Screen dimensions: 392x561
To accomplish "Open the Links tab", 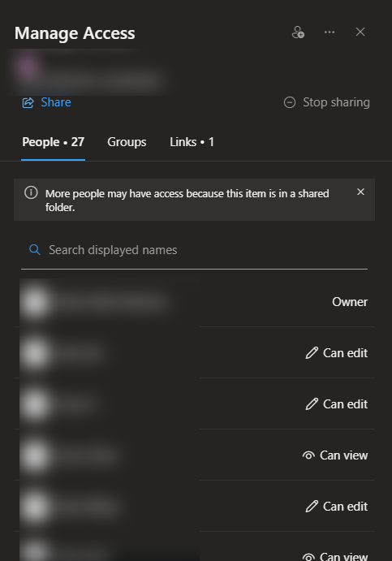I will pos(192,142).
